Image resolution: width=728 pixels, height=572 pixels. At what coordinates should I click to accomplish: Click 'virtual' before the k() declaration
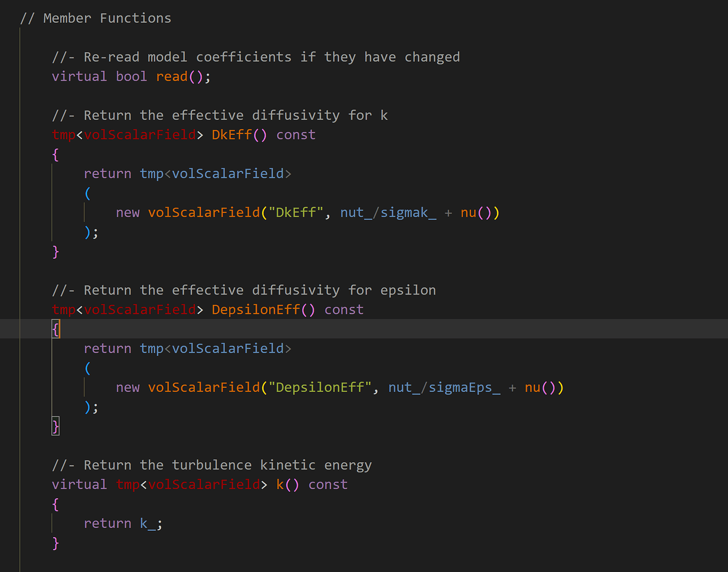click(x=80, y=485)
